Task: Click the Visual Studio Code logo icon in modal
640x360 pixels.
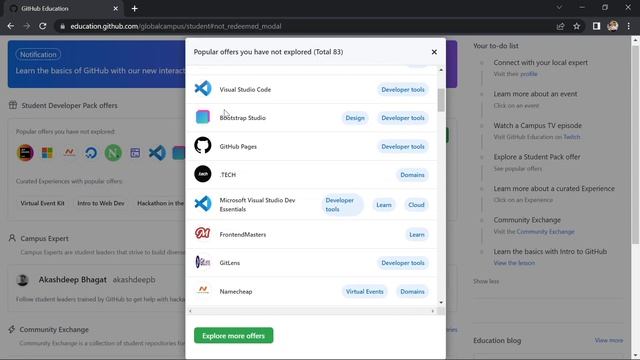Action: click(x=203, y=89)
